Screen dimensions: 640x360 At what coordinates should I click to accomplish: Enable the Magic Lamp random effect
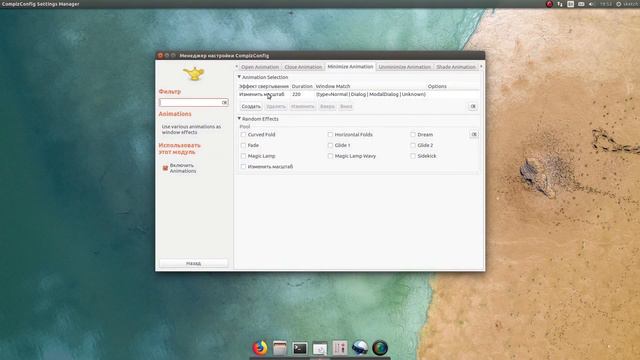coord(243,156)
